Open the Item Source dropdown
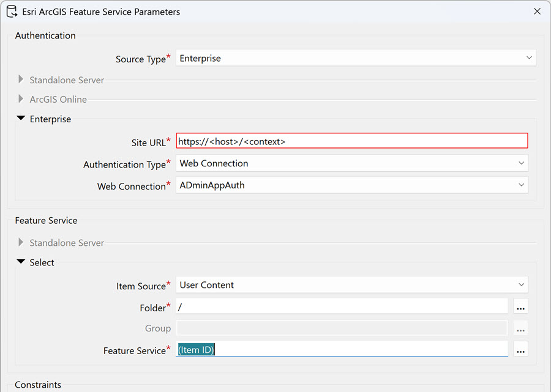This screenshot has height=392, width=551. (x=352, y=285)
